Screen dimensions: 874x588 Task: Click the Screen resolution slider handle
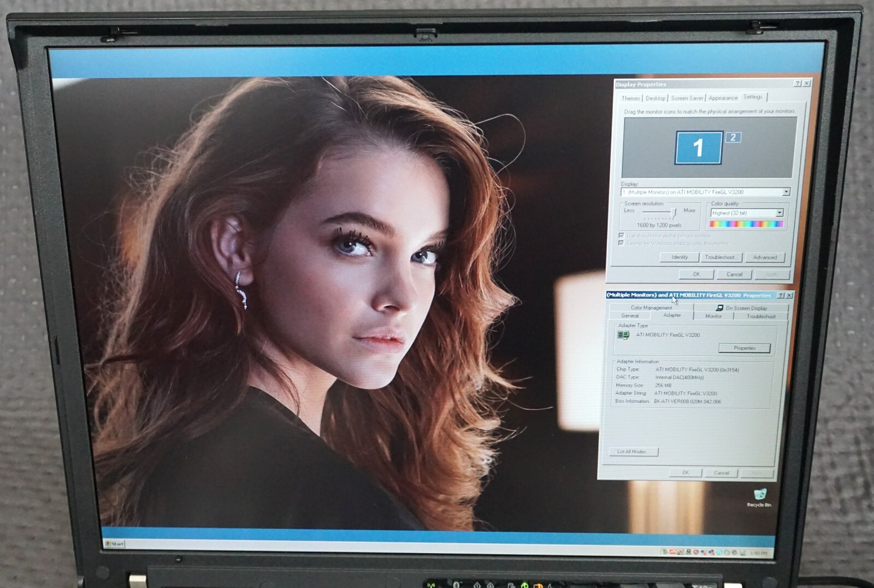click(674, 212)
